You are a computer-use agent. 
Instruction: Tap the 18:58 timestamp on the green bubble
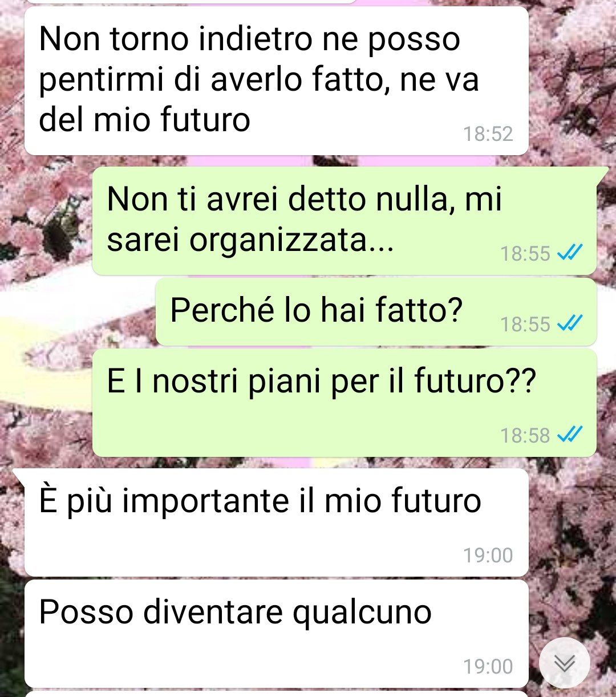(x=525, y=436)
